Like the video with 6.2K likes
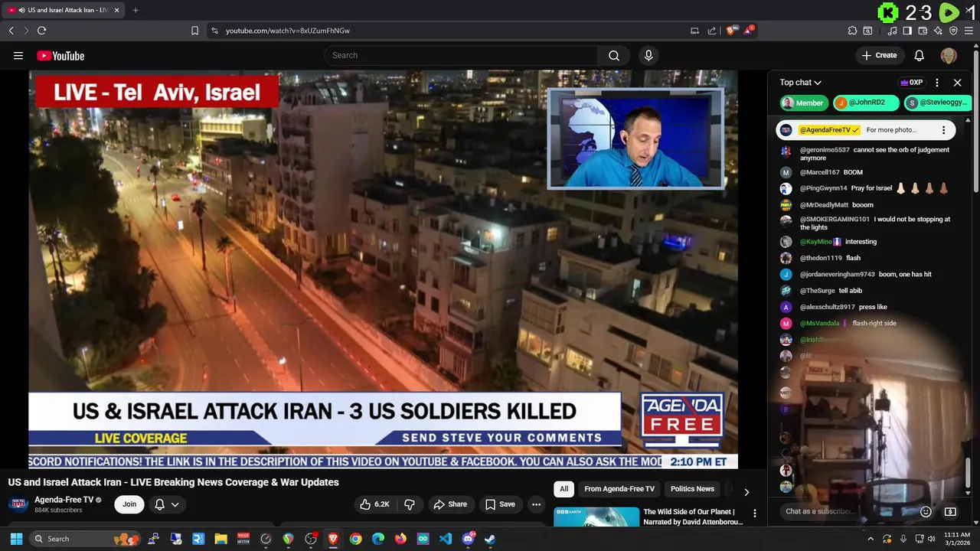The image size is (980, 551). (376, 504)
